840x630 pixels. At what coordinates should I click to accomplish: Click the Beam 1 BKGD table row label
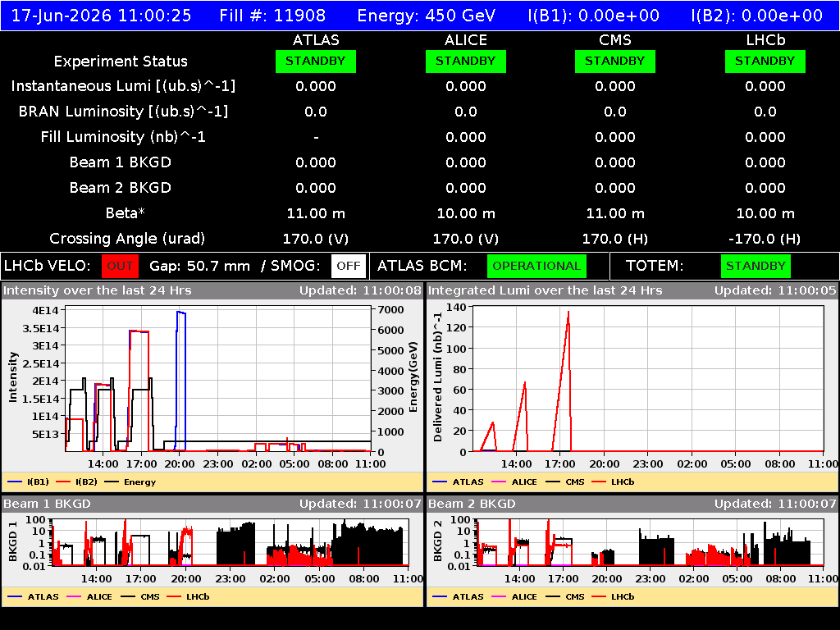121,162
